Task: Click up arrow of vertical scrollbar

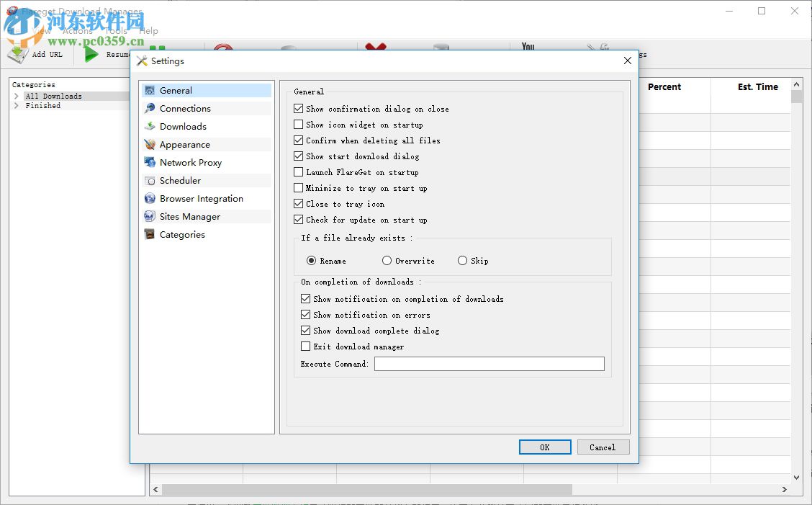Action: point(796,84)
